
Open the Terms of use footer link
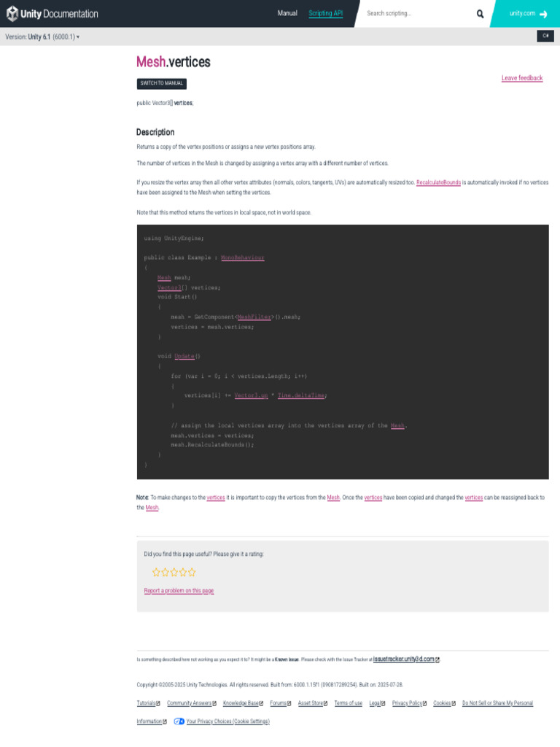pos(348,704)
